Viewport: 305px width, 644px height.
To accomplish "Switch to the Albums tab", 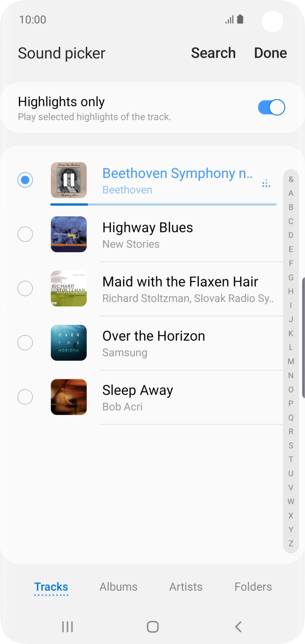I will pyautogui.click(x=118, y=587).
